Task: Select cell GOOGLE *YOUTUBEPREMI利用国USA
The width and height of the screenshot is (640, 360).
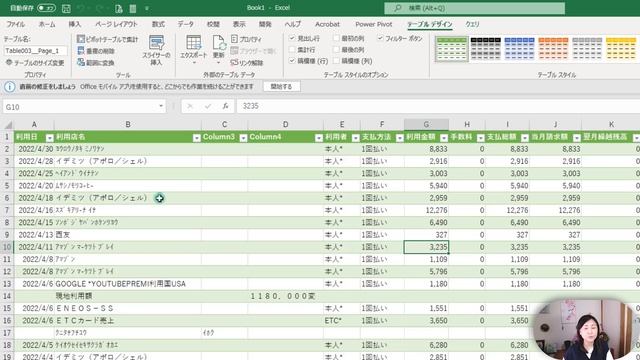Action: (x=128, y=284)
